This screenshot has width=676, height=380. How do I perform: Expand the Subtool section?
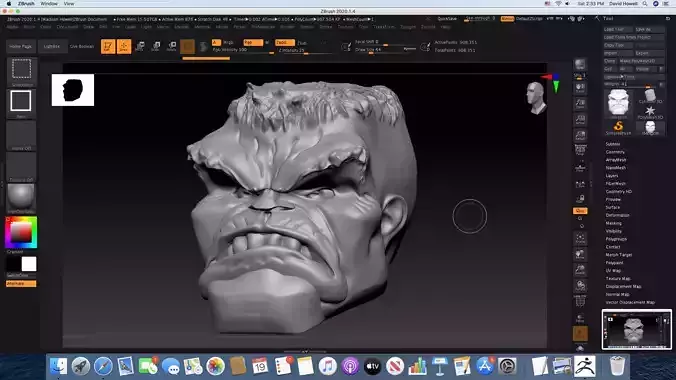tap(613, 144)
